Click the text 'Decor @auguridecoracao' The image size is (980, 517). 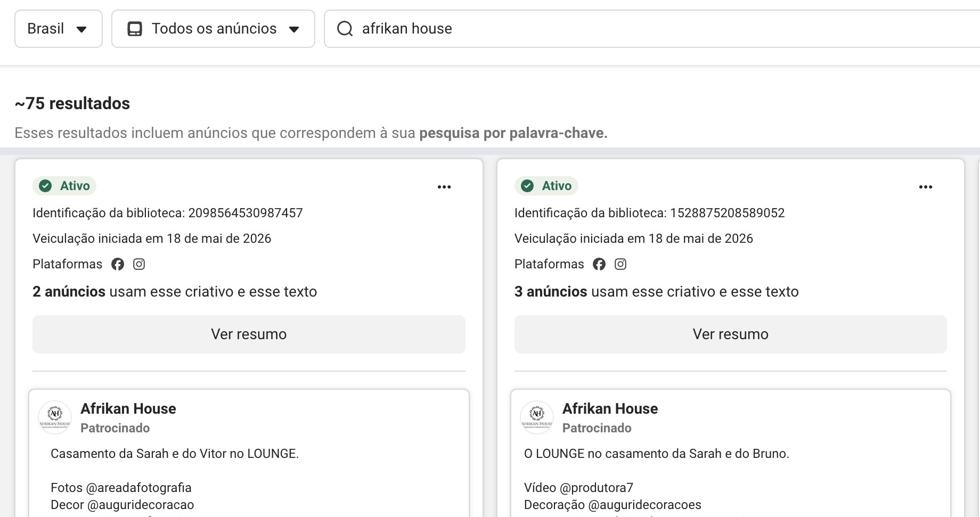click(123, 505)
